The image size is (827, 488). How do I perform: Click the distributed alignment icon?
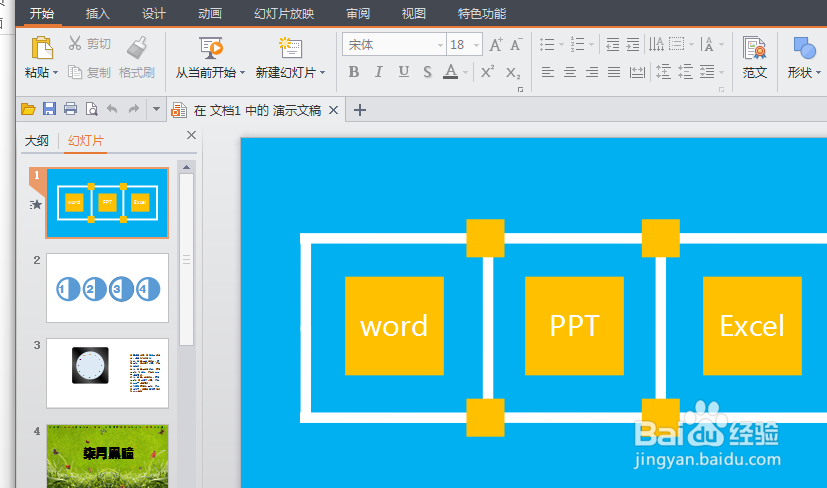(x=637, y=72)
